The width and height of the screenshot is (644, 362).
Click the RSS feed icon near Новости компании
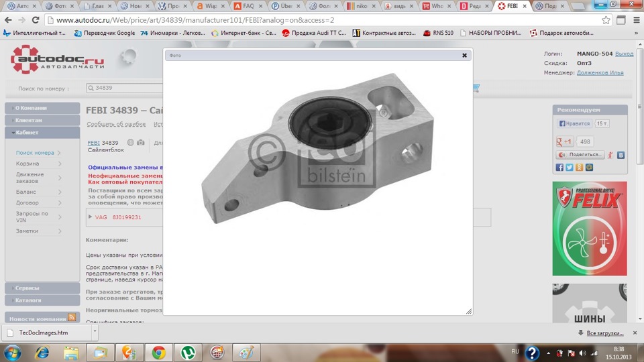tap(72, 317)
